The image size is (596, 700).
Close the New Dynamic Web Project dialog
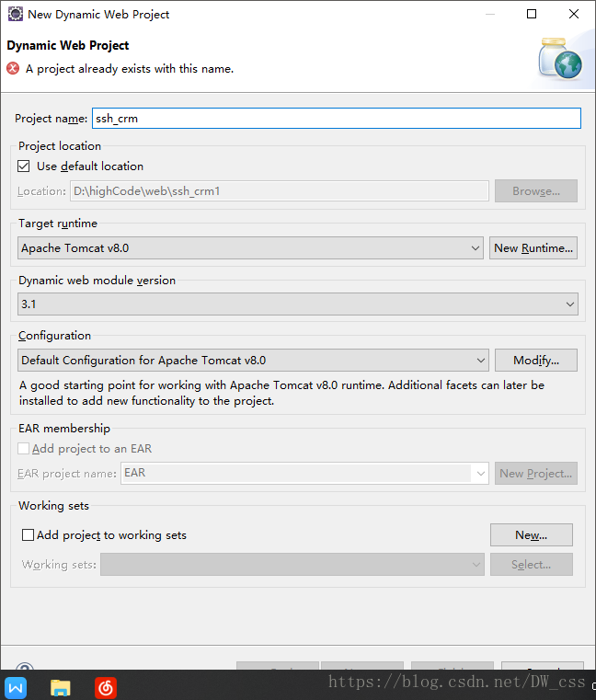574,14
